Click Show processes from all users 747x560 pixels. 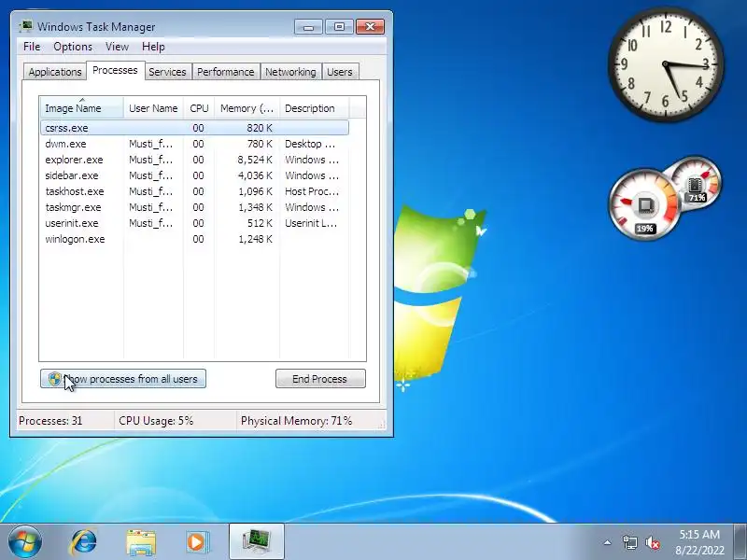click(123, 379)
